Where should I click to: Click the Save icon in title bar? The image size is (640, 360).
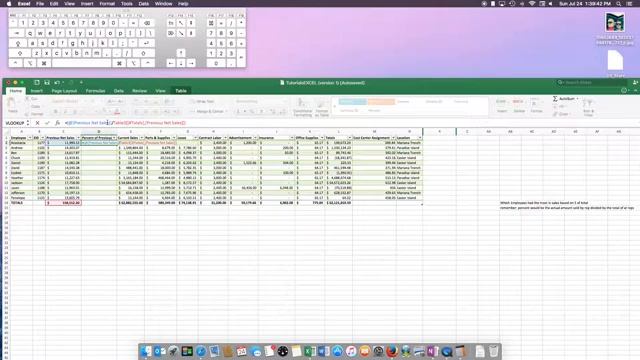pyautogui.click(x=47, y=82)
